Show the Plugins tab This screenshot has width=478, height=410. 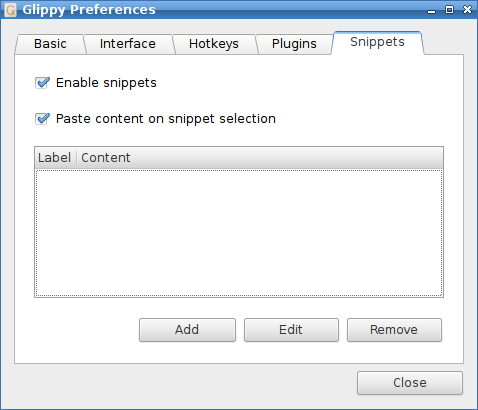click(x=294, y=44)
